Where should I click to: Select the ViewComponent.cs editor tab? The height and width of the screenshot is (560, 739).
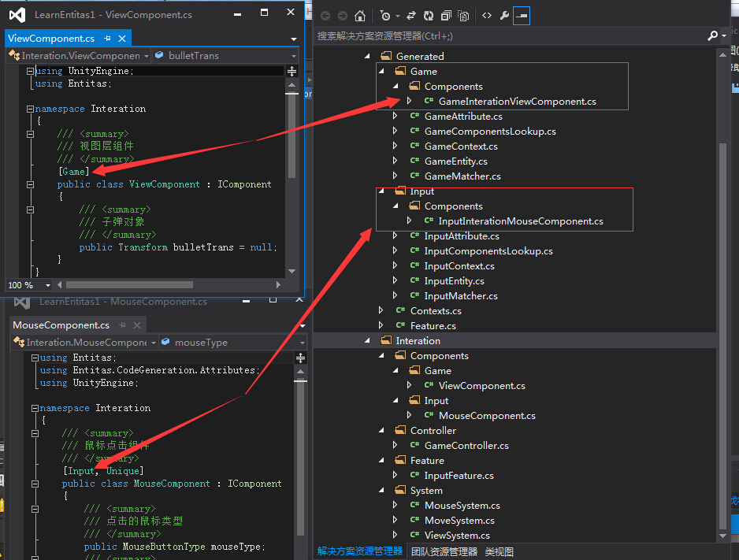coord(51,38)
